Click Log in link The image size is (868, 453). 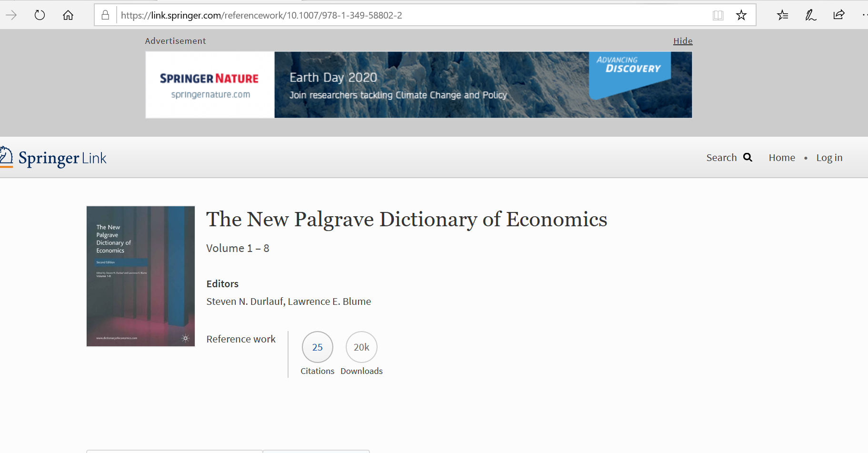pyautogui.click(x=829, y=158)
